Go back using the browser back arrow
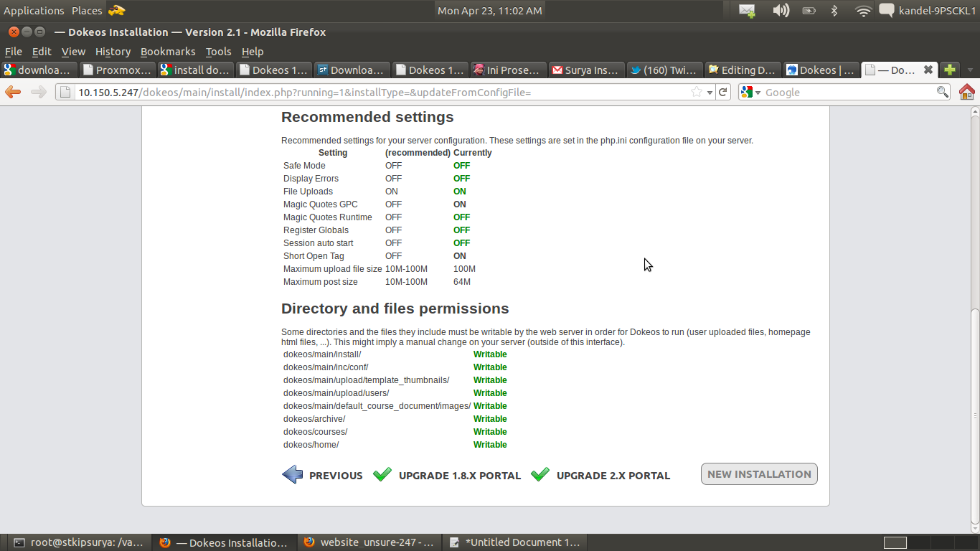This screenshot has height=551, width=980. pyautogui.click(x=13, y=92)
